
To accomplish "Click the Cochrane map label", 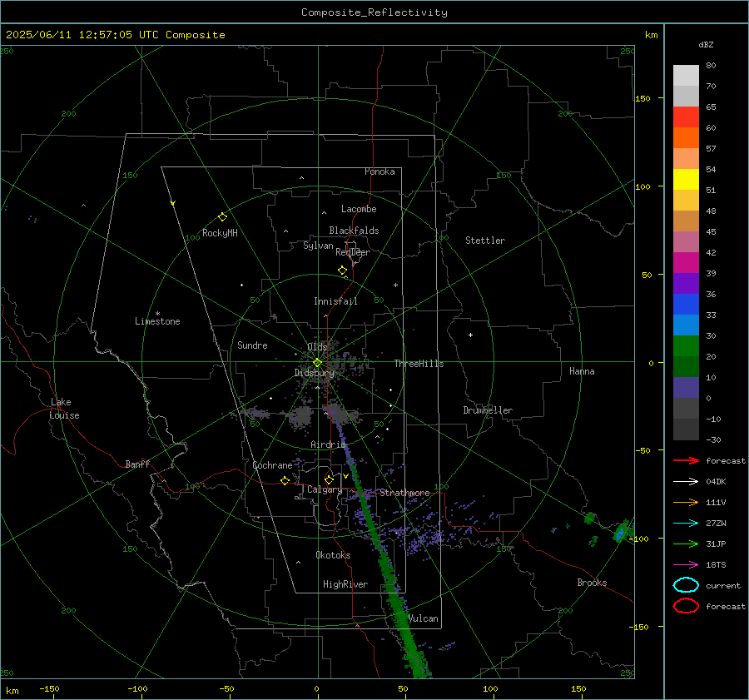I will click(272, 465).
